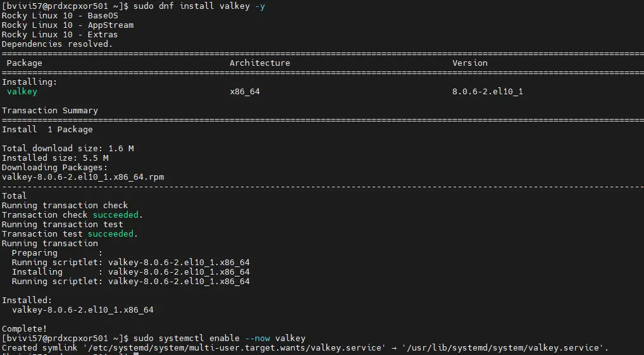
Task: Select the 'Rocky Linux 10 - Extras' line
Action: point(59,35)
